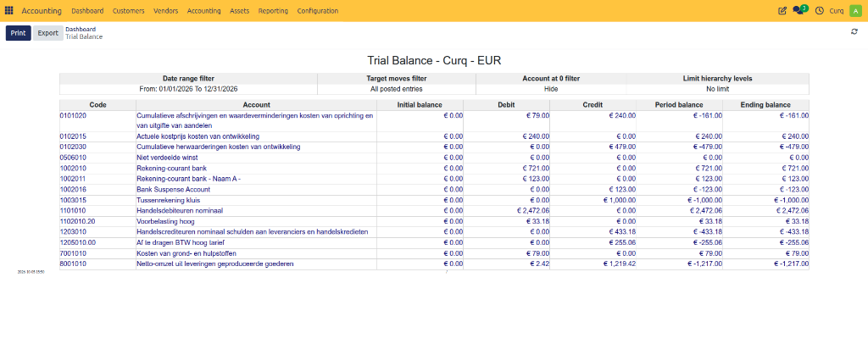Open account code 1102010.20

[x=77, y=221]
